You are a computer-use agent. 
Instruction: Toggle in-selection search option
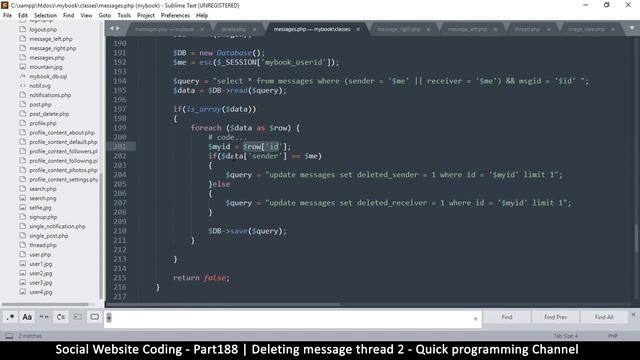click(78, 317)
